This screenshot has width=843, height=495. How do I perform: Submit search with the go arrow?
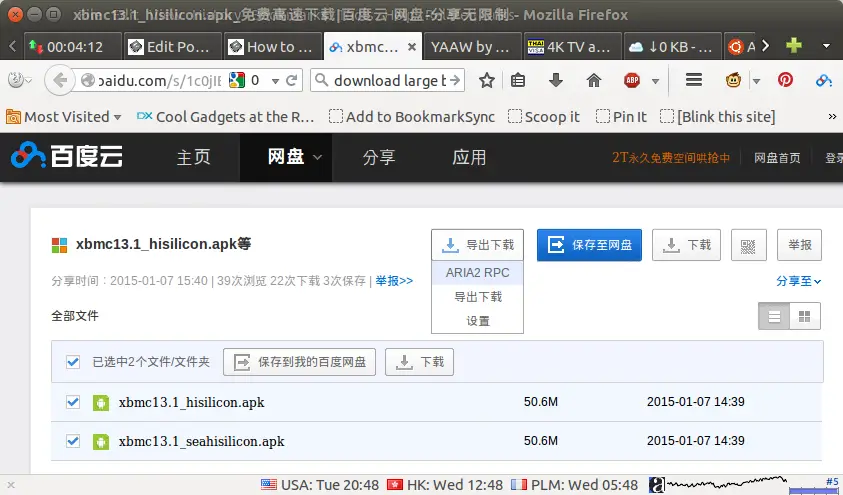[455, 81]
